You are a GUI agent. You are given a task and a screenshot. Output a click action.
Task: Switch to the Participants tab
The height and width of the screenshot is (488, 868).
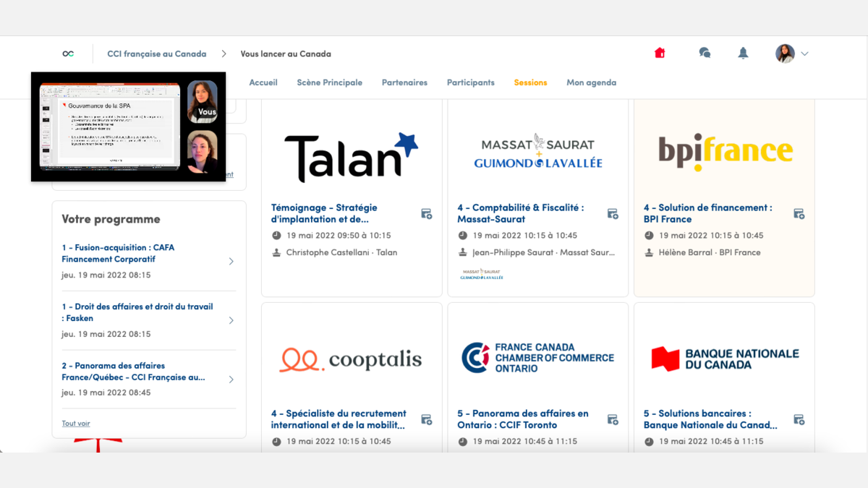click(x=470, y=82)
